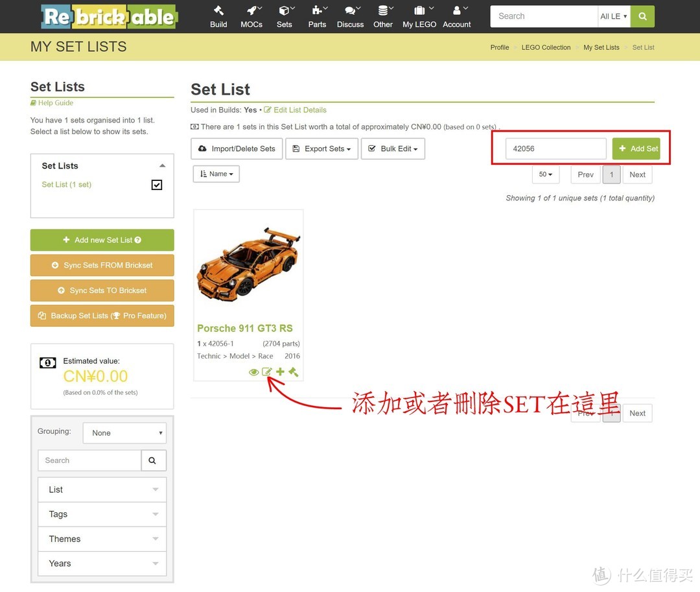Focus the top site Search field
Viewport: 700px width, 592px height.
(x=544, y=16)
